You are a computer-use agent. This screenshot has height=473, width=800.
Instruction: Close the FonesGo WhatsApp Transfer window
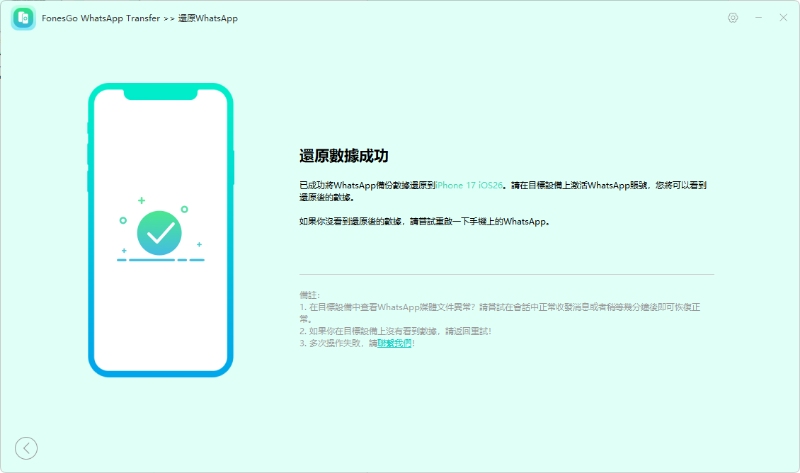coord(783,18)
